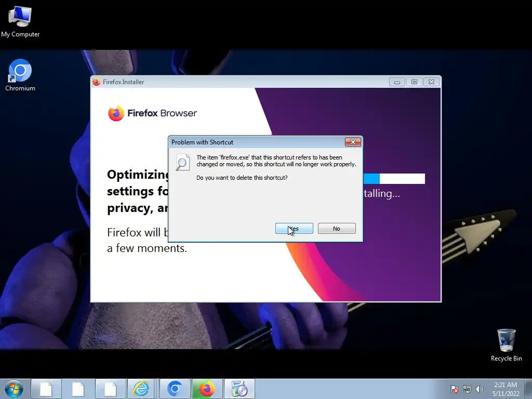Screen dimensions: 532x399
Task: Show the clock and date flyout
Action: point(506,389)
